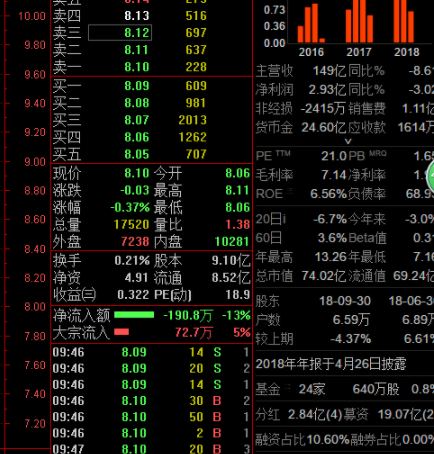The width and height of the screenshot is (434, 454).
Task: Click the 总量 value 17520
Action: (131, 225)
